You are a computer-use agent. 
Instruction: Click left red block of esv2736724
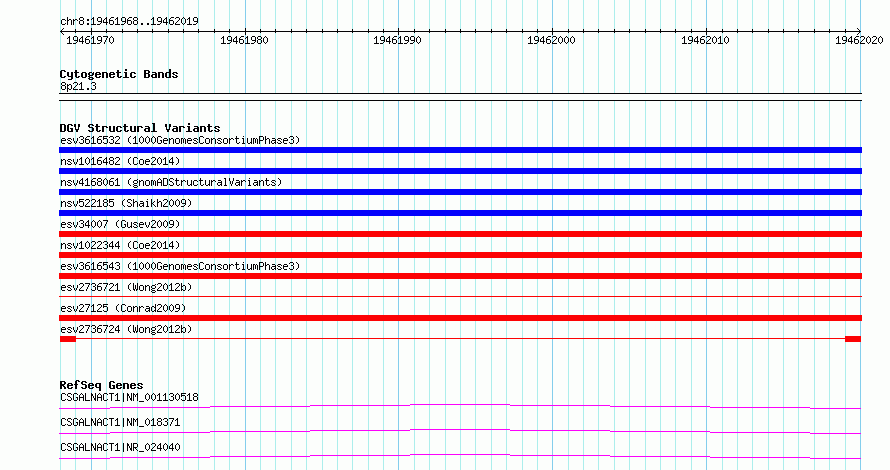point(68,339)
